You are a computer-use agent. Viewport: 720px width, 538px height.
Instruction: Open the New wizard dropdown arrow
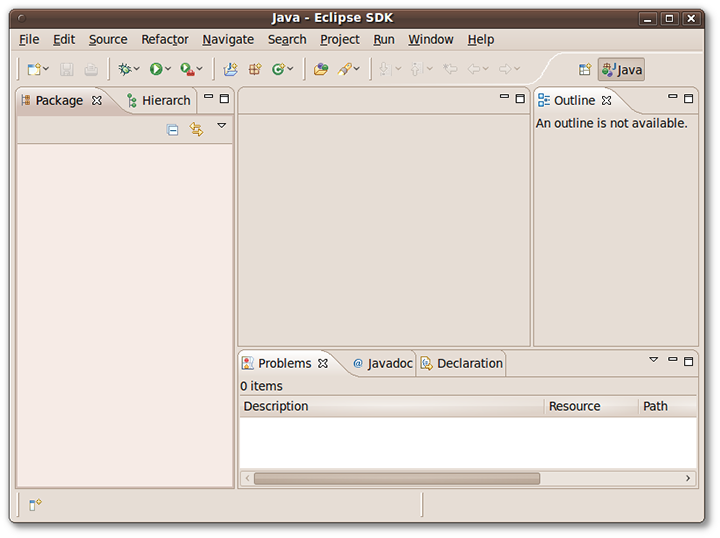point(45,69)
